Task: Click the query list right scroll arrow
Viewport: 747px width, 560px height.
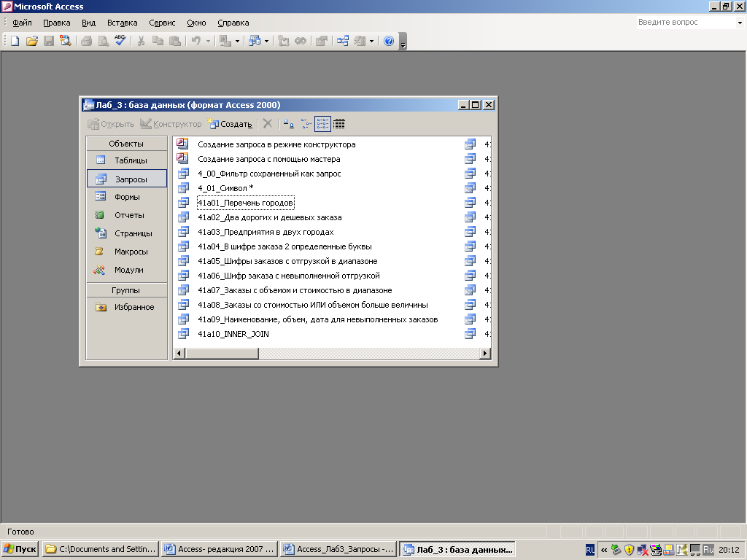Action: (x=485, y=354)
